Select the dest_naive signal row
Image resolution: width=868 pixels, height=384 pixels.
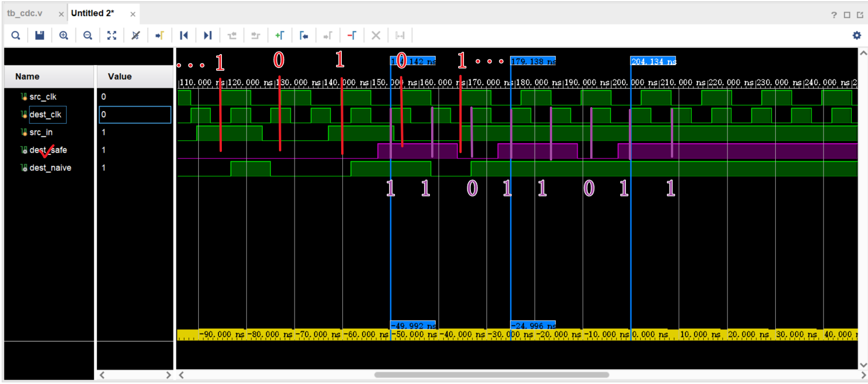pos(50,168)
